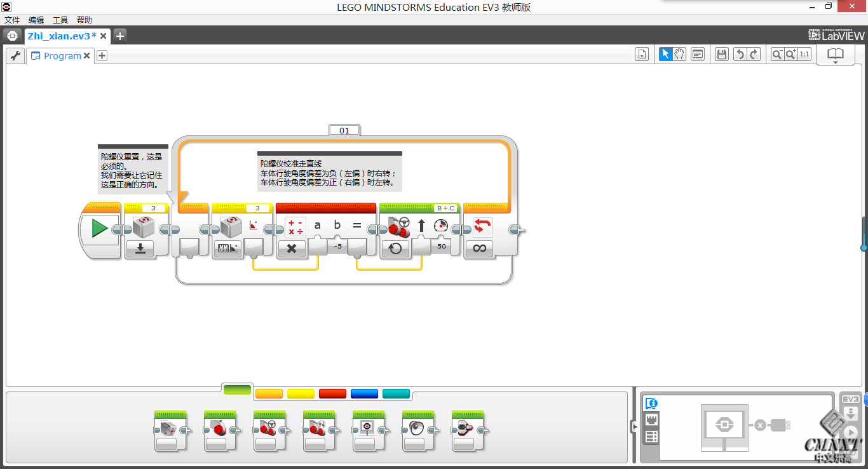This screenshot has width=868, height=469.
Task: Open the gyro reset block mode selector
Action: coord(140,248)
